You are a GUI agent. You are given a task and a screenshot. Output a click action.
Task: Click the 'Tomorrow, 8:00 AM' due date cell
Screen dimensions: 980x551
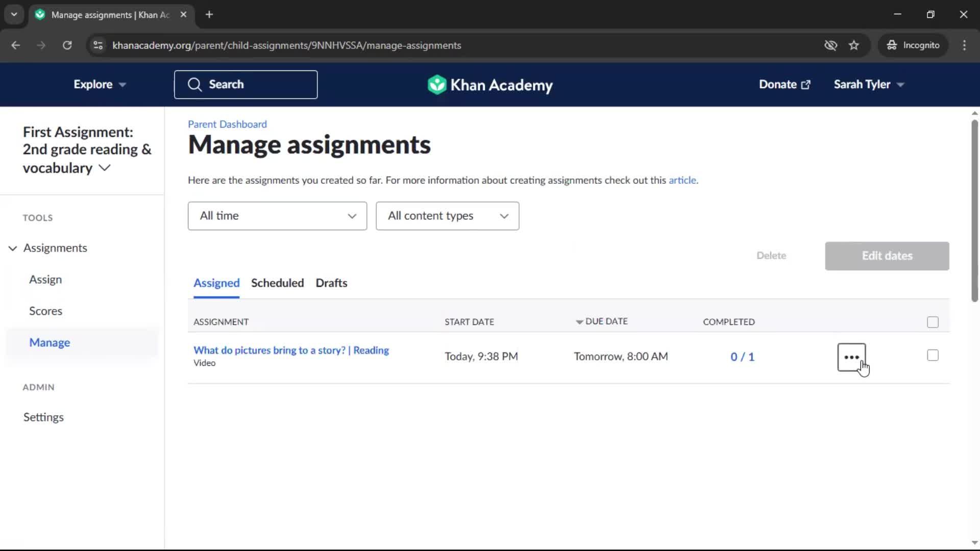(x=621, y=357)
